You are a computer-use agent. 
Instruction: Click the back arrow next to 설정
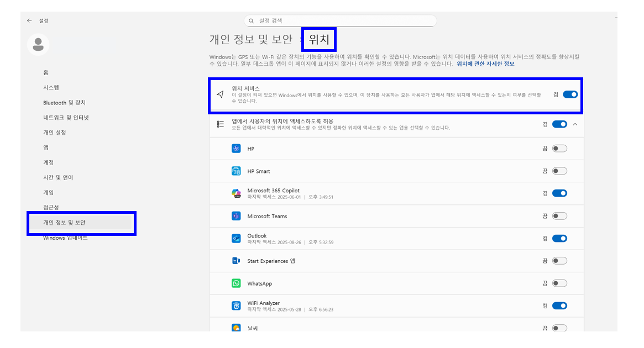29,20
